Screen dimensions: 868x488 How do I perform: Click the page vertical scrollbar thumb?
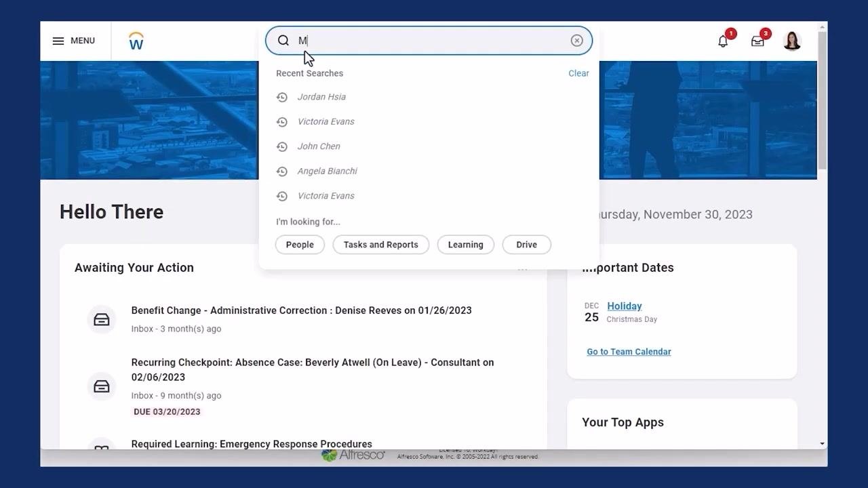tap(822, 100)
